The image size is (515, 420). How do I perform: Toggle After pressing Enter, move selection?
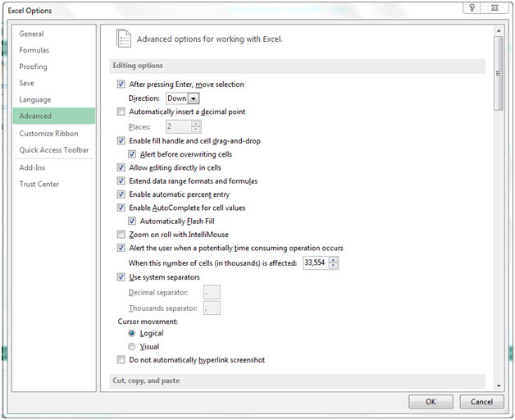point(121,84)
